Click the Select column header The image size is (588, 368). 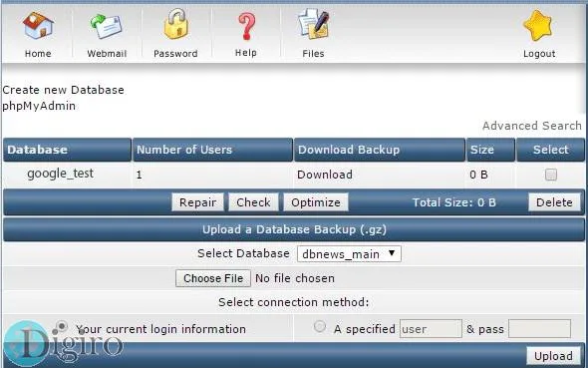[550, 150]
